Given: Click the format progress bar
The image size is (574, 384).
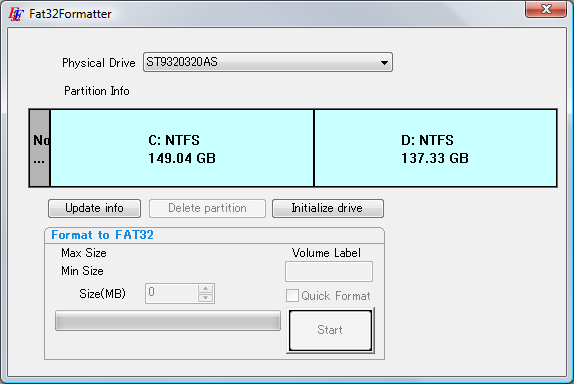Looking at the screenshot, I should pyautogui.click(x=168, y=321).
